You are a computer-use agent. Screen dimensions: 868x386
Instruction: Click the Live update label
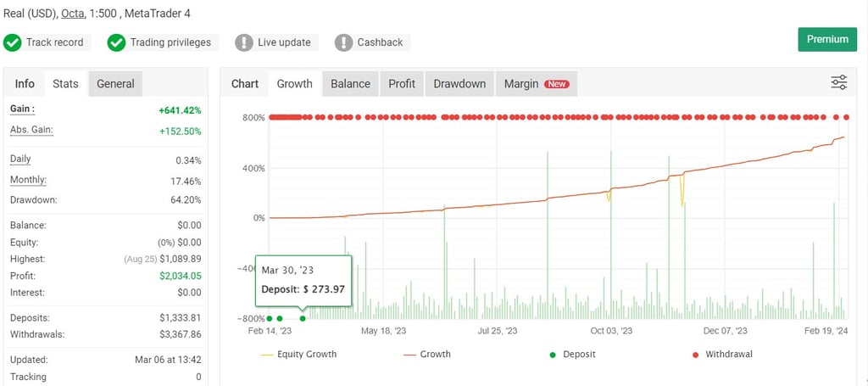coord(284,42)
